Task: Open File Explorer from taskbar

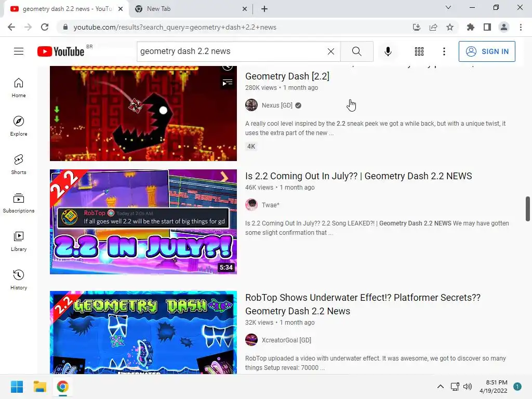Action: pyautogui.click(x=39, y=387)
